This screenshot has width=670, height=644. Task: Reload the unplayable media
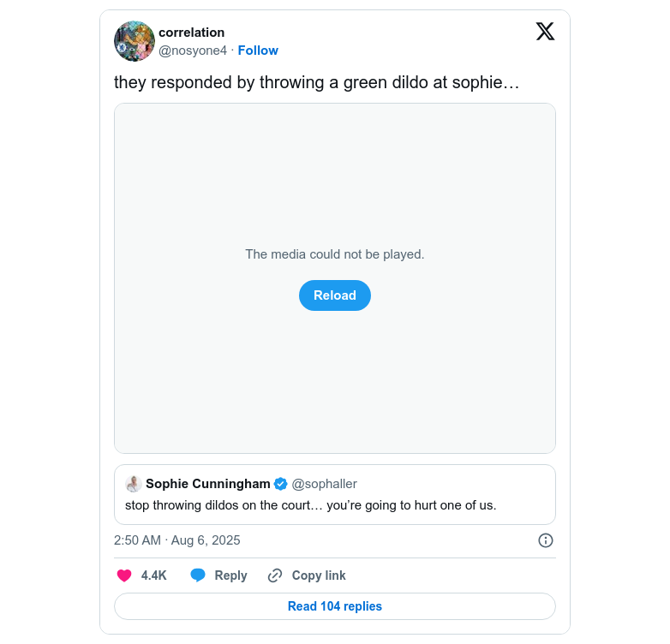coord(335,295)
